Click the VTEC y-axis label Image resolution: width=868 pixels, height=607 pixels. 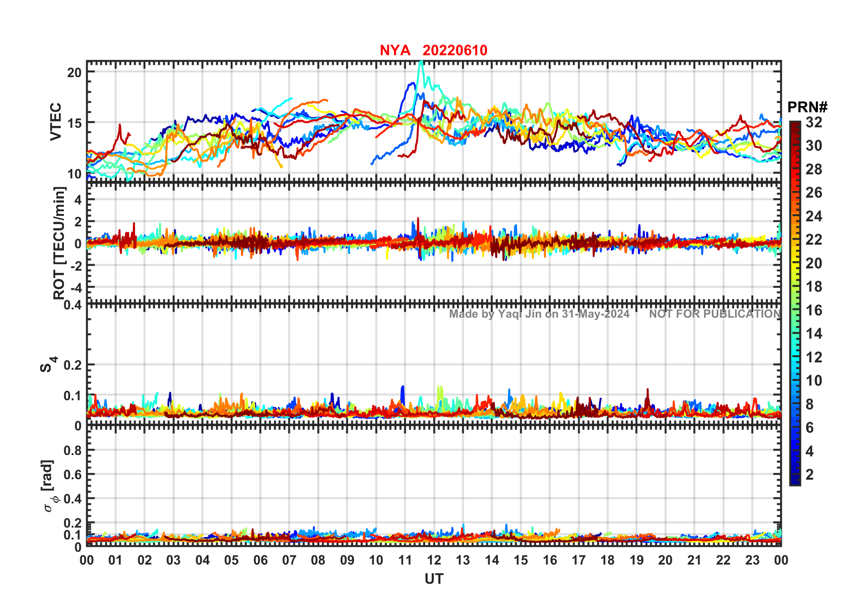pyautogui.click(x=56, y=122)
